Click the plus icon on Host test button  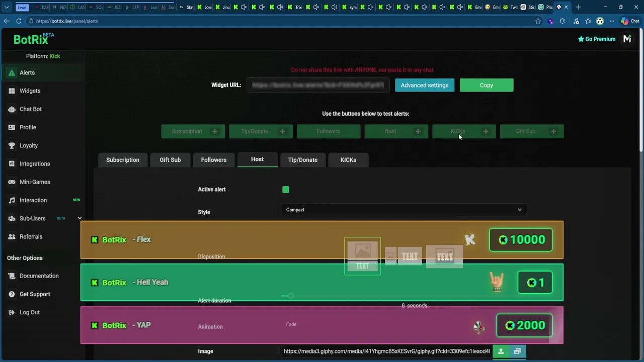tap(418, 131)
